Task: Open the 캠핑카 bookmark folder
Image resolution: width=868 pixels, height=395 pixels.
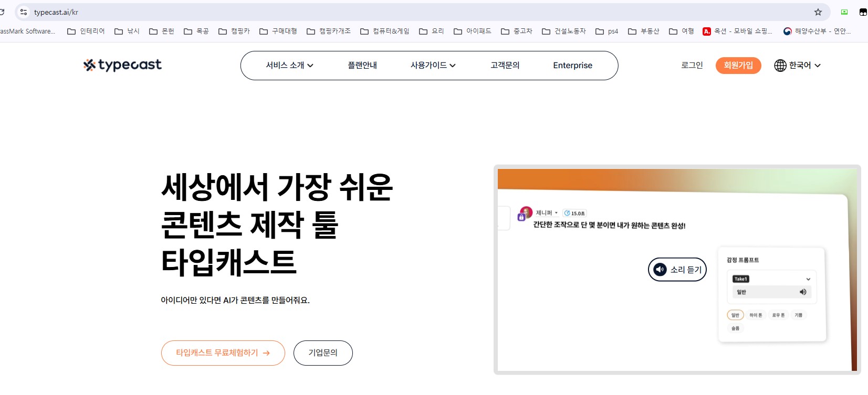Action: point(234,31)
